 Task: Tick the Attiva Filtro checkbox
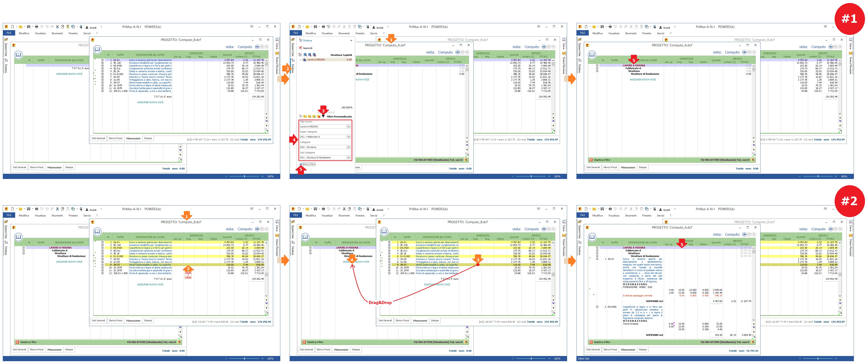[301, 164]
